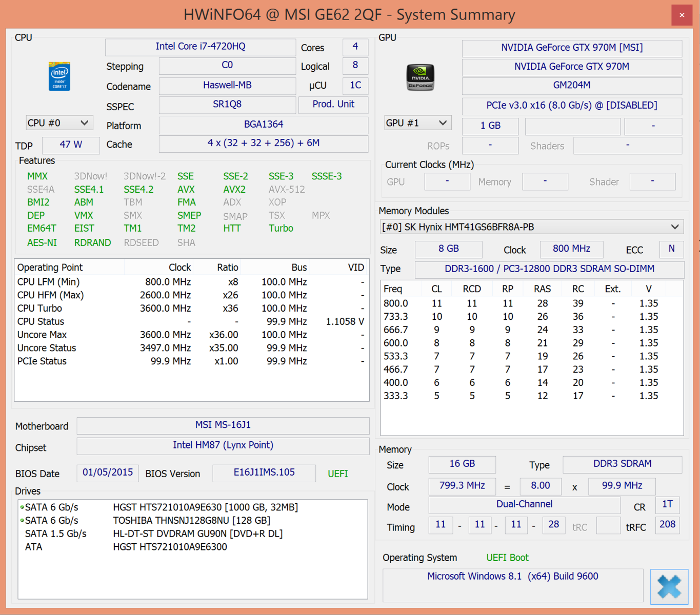Click the memory clock 799.3 MHz field
Viewport: 700px width, 615px height.
pos(462,486)
